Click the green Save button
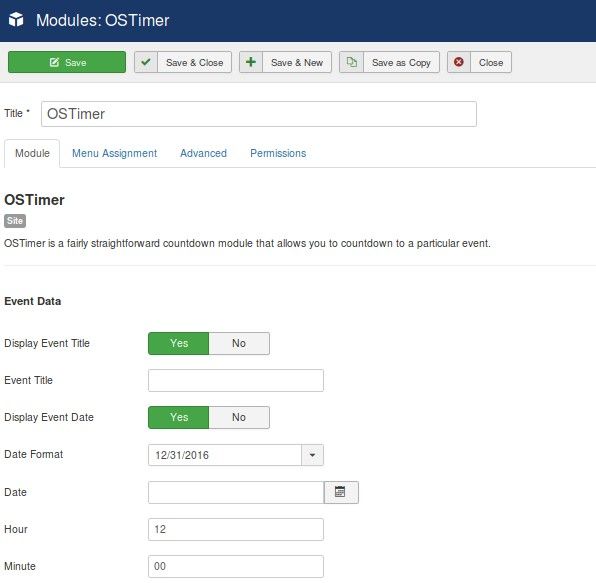The image size is (596, 583). click(67, 62)
